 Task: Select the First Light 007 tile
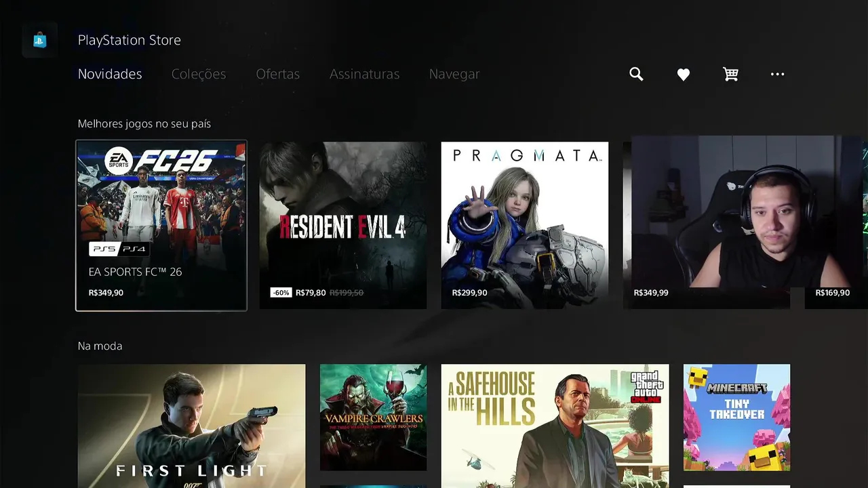pos(191,426)
